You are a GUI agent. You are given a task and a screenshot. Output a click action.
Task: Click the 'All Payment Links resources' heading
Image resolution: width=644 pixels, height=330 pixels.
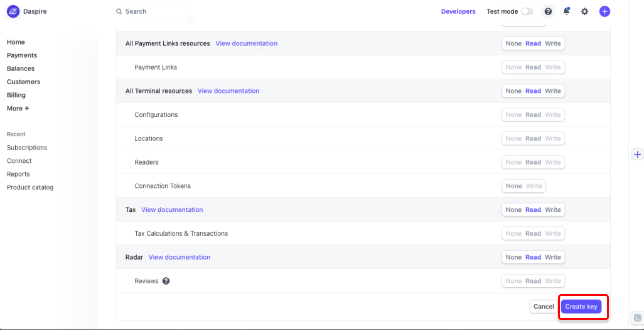168,43
